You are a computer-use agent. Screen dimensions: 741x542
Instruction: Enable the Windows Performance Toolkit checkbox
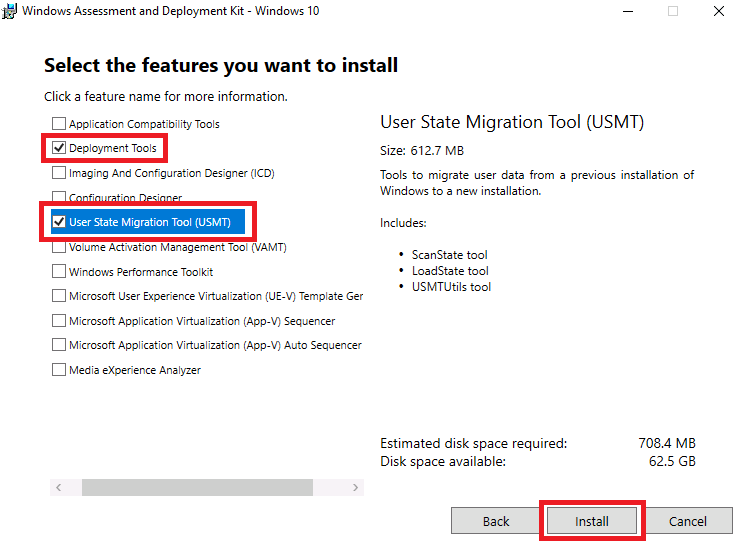(x=59, y=272)
